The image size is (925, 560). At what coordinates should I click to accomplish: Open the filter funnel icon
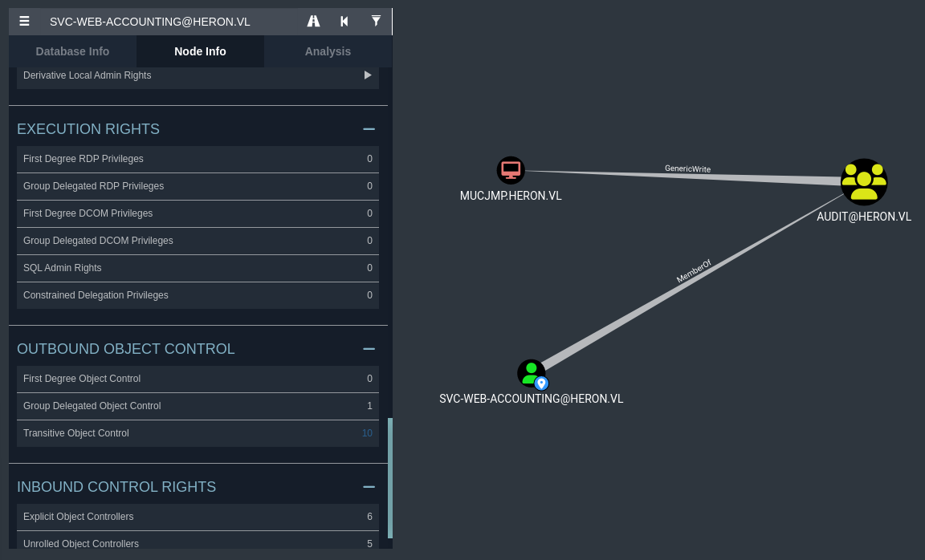[376, 22]
